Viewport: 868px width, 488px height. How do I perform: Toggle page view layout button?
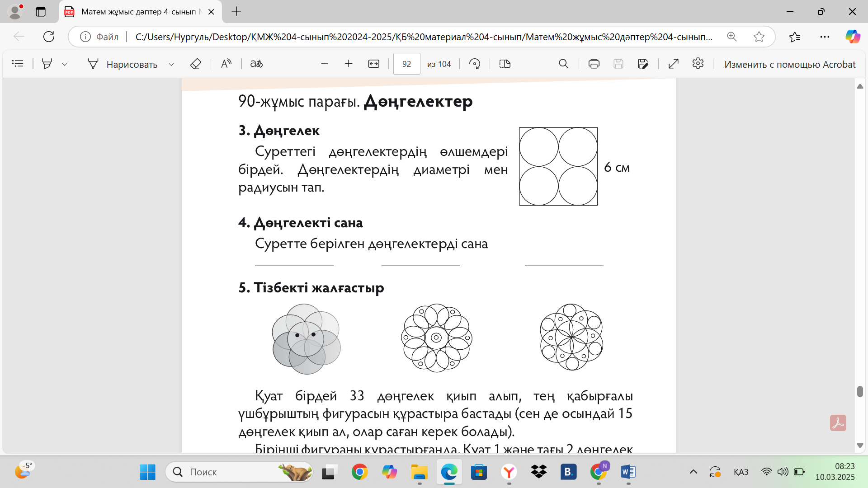click(x=505, y=64)
